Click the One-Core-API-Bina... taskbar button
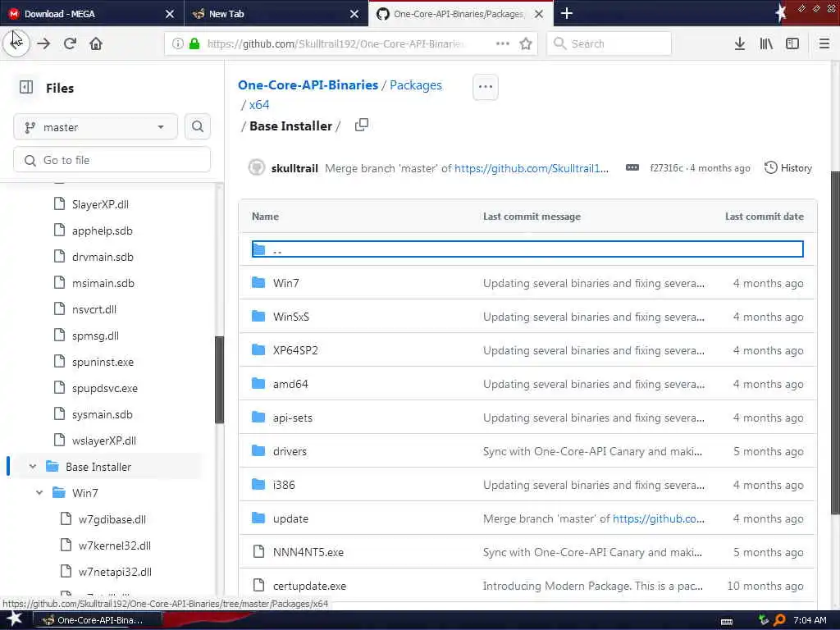The image size is (840, 630). tap(97, 620)
